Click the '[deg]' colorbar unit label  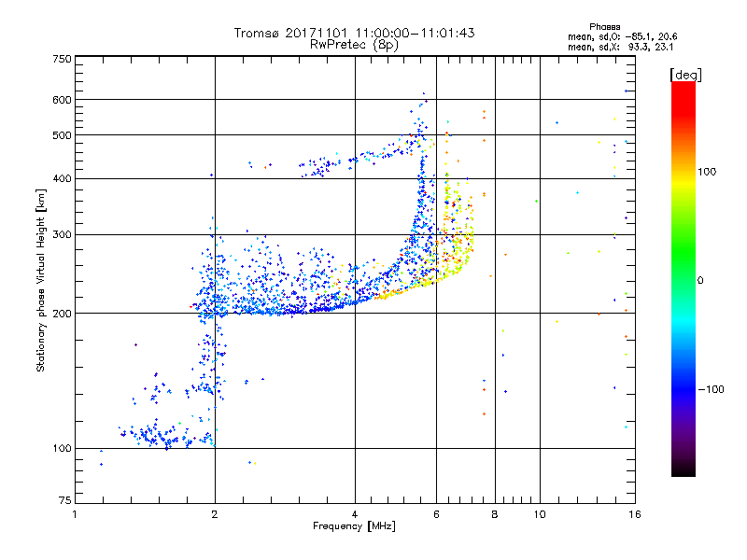tap(685, 75)
